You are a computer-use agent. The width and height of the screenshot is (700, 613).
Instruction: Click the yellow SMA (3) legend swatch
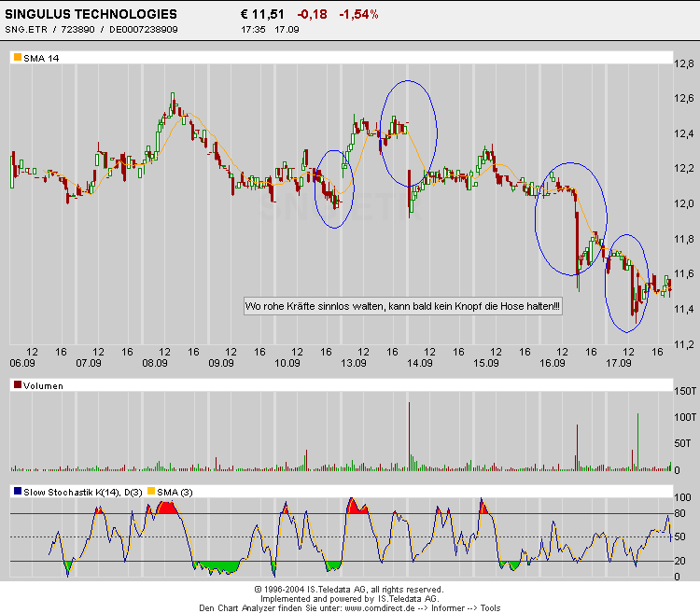point(151,491)
